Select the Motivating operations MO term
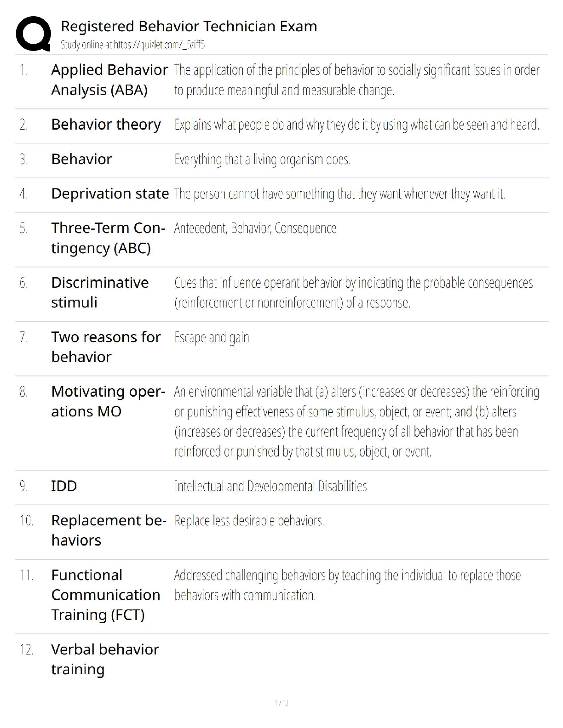The width and height of the screenshot is (563, 728). (x=108, y=401)
